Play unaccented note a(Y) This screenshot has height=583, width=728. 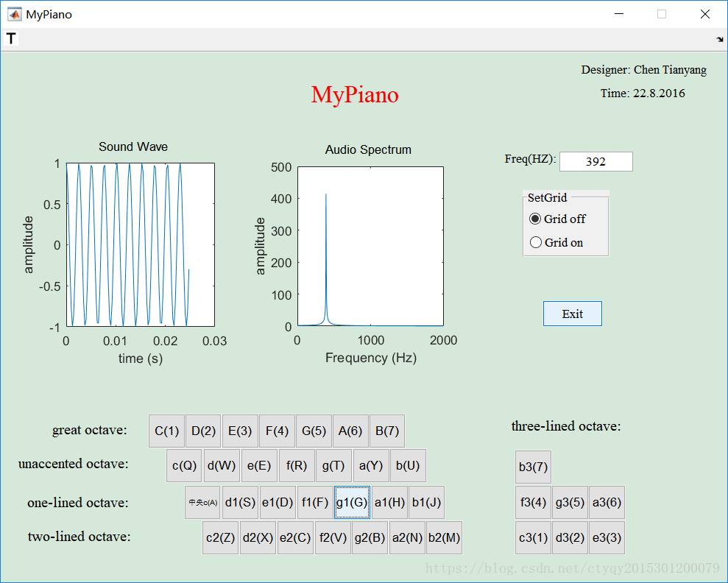pyautogui.click(x=371, y=465)
